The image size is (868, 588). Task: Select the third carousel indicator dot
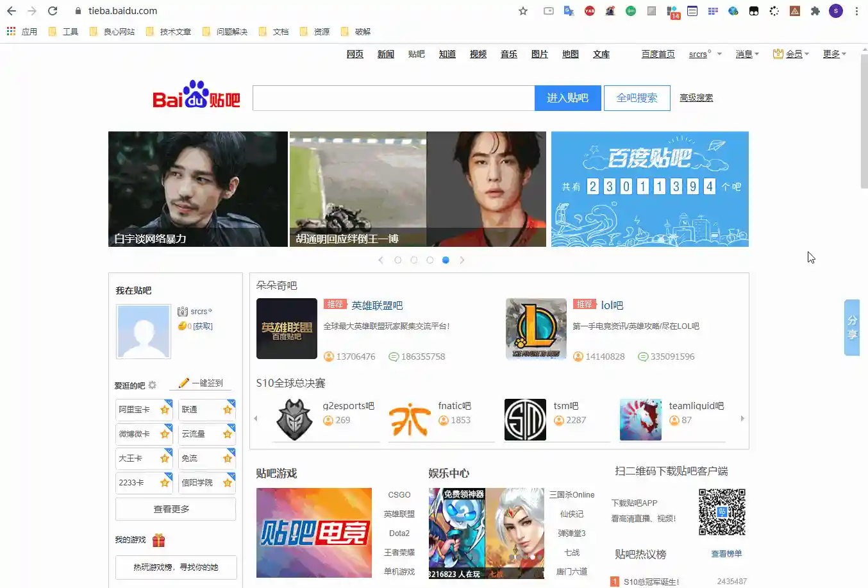[x=430, y=260]
